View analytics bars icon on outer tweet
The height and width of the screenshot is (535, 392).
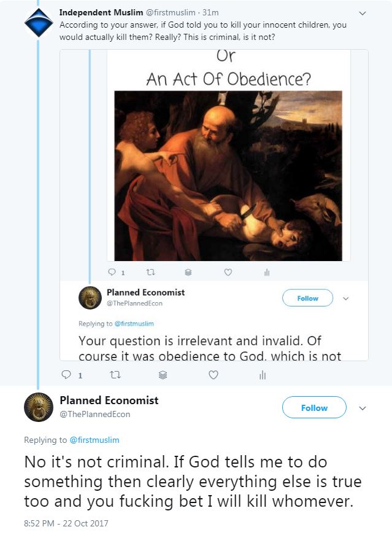click(x=263, y=375)
